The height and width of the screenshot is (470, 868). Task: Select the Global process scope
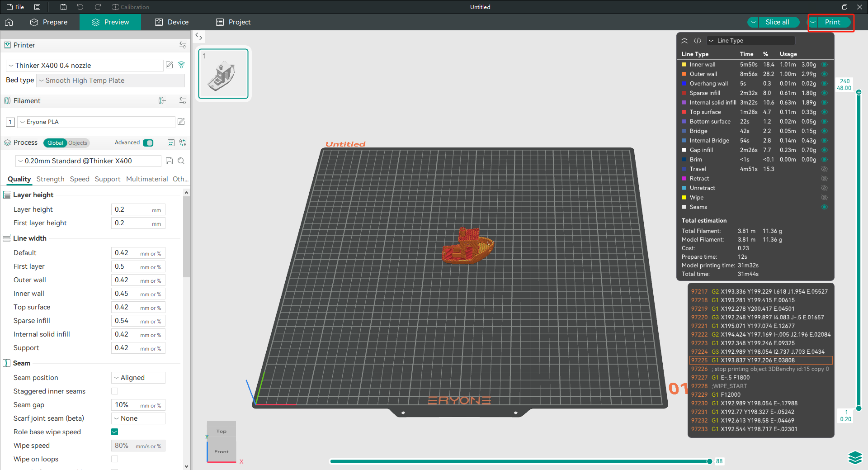[55, 143]
